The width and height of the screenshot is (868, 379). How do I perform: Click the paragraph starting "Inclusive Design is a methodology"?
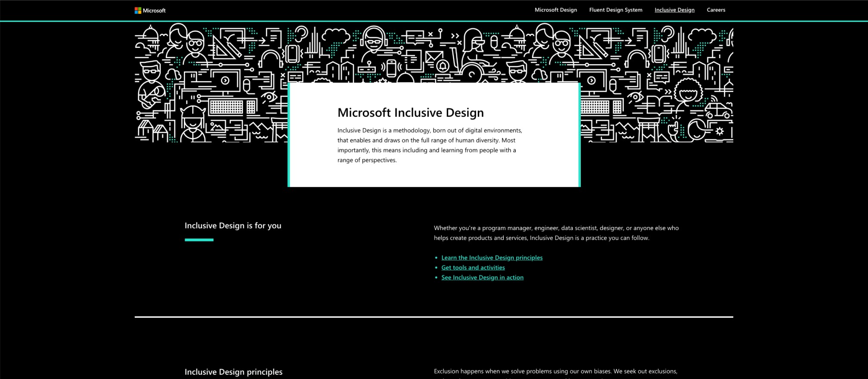click(x=430, y=145)
